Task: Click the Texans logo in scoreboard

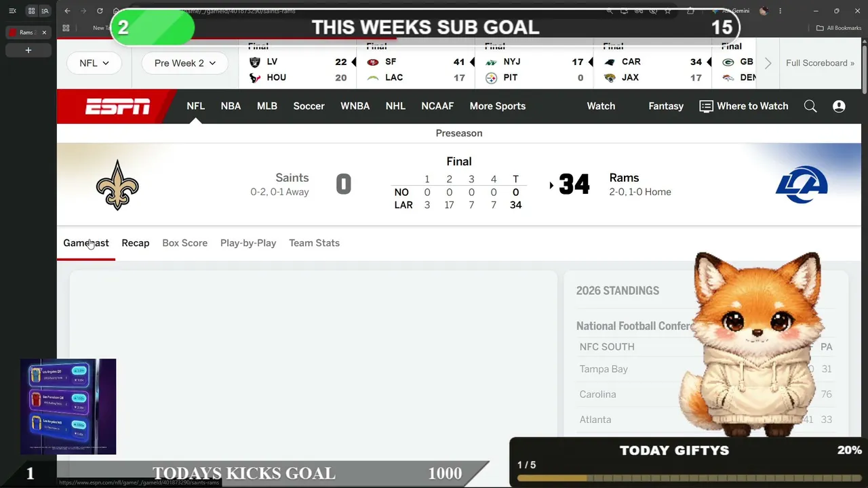Action: pyautogui.click(x=255, y=78)
